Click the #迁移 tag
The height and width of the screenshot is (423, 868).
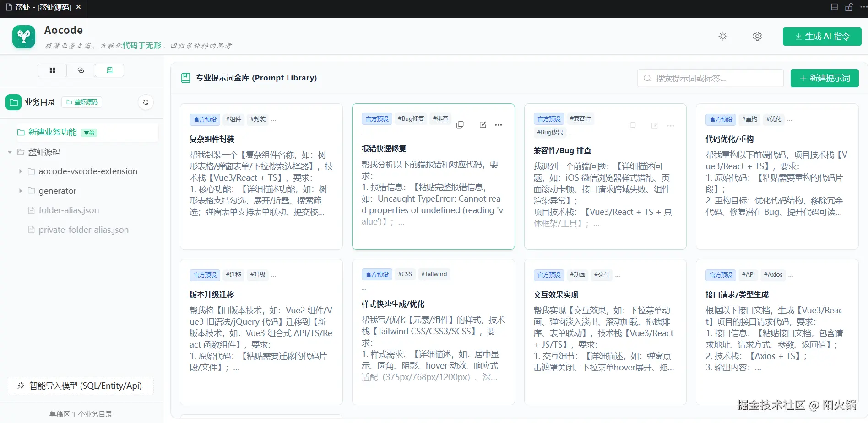(x=233, y=275)
